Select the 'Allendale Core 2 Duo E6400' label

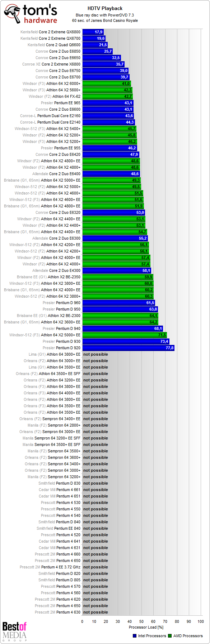pyautogui.click(x=56, y=174)
